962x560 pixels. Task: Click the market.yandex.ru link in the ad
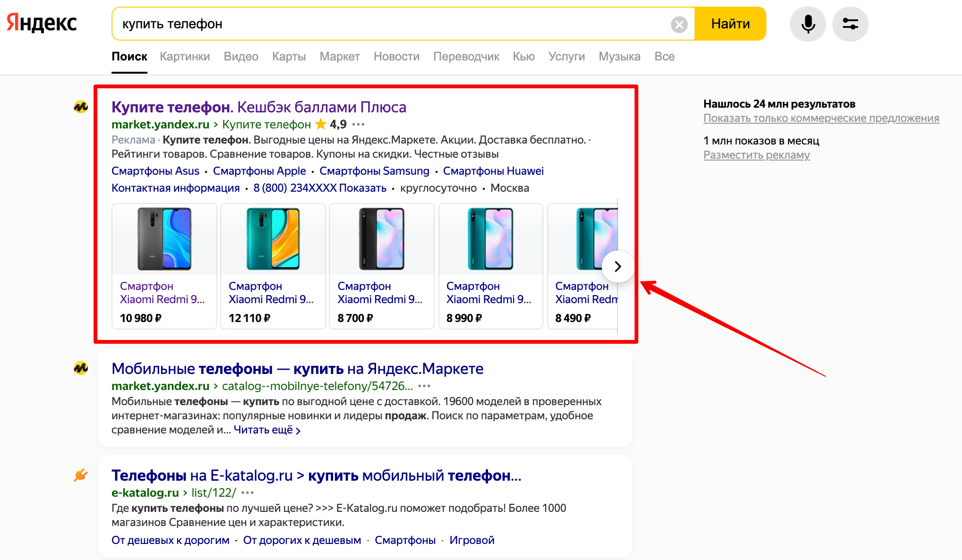tap(160, 125)
